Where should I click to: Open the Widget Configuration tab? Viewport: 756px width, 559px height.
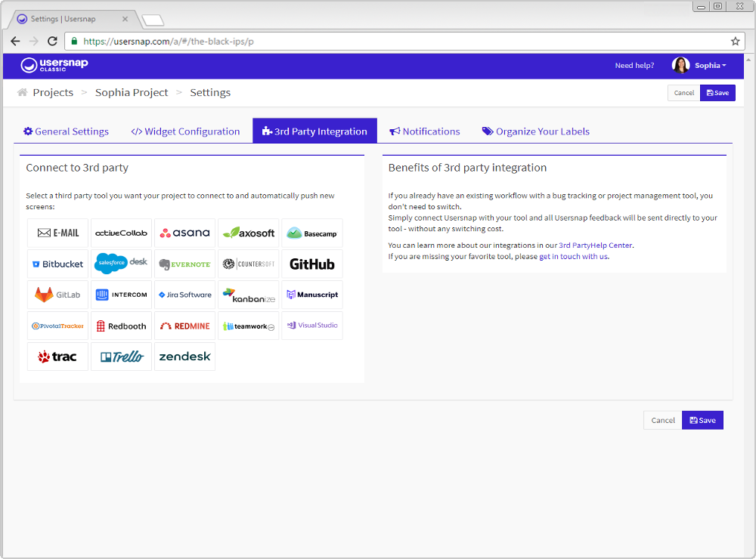coord(185,131)
